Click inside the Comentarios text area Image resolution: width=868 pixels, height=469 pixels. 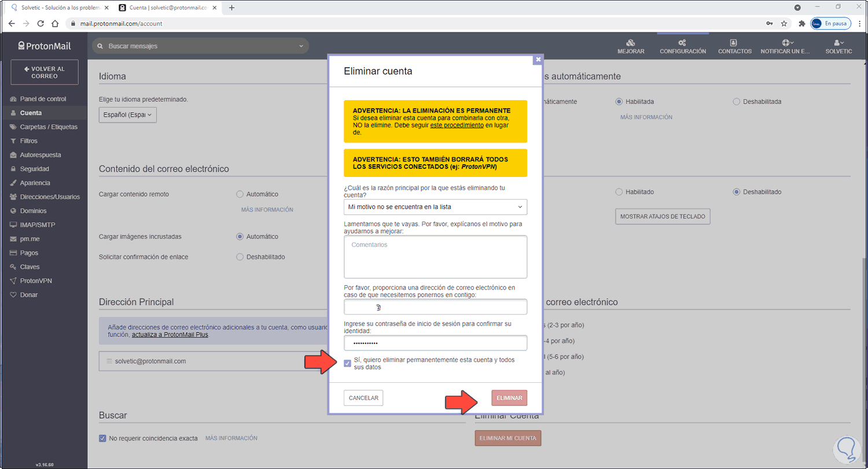pyautogui.click(x=435, y=256)
